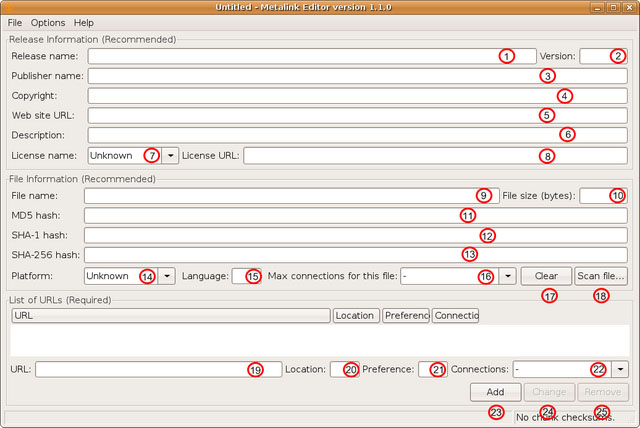The image size is (640, 428).
Task: Focus the File size (bytes) field
Action: coord(603,196)
